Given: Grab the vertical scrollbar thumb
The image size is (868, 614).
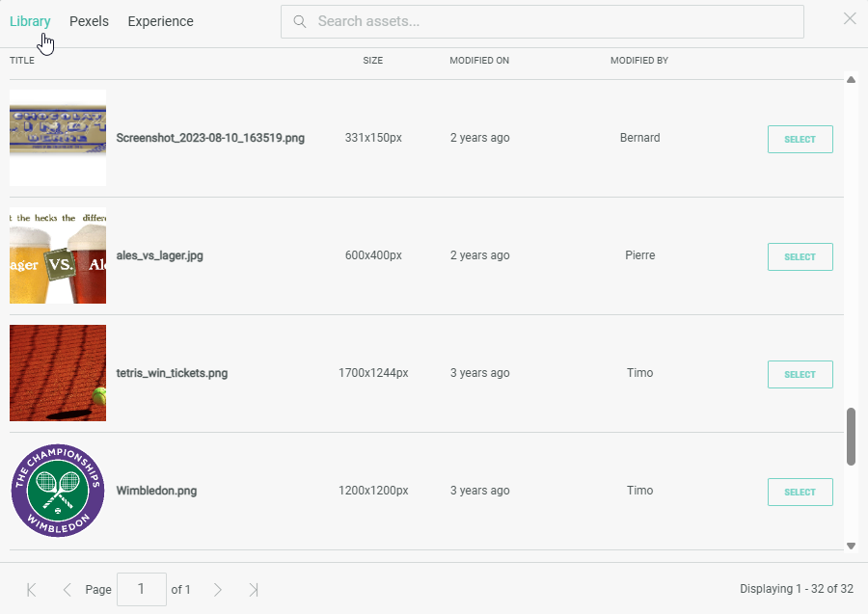Looking at the screenshot, I should [851, 436].
